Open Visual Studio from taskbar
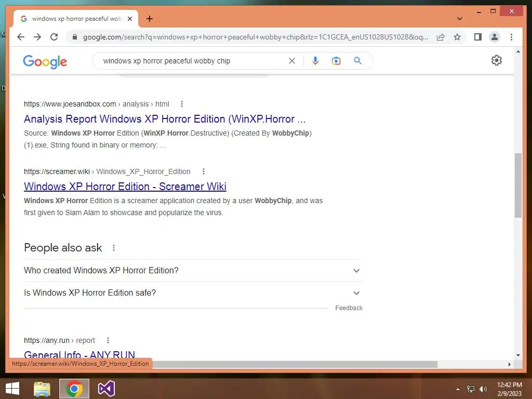This screenshot has height=399, width=532. [106, 389]
